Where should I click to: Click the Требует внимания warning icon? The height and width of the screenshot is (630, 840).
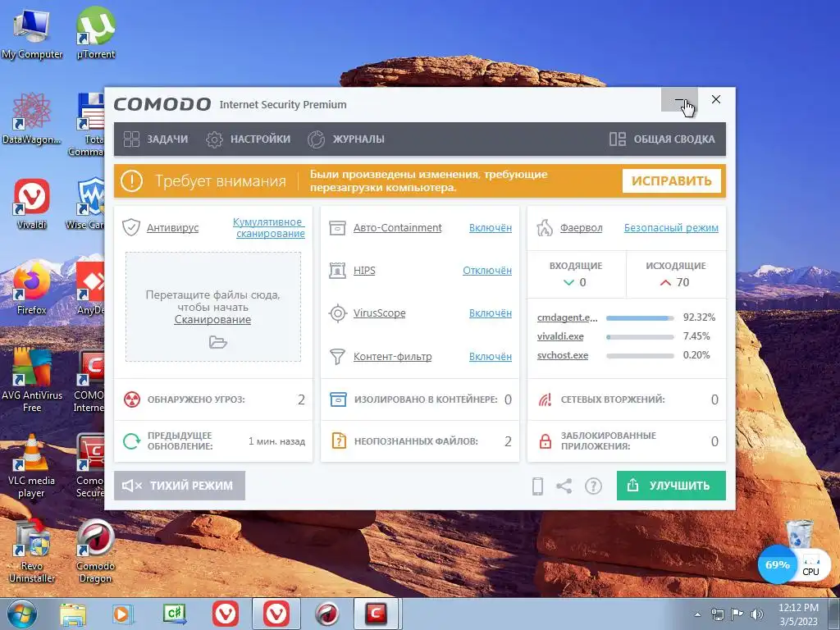pyautogui.click(x=131, y=181)
